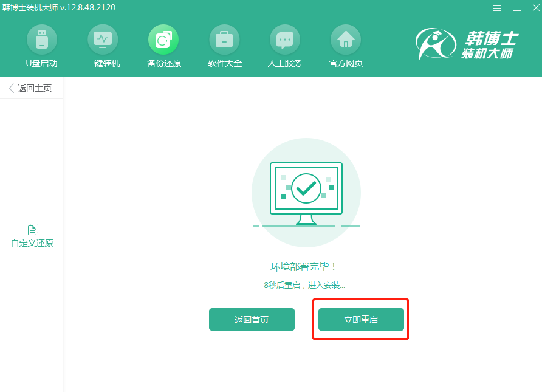The width and height of the screenshot is (542, 392).
Task: Select the U盘启动 boot tool icon
Action: [42, 46]
